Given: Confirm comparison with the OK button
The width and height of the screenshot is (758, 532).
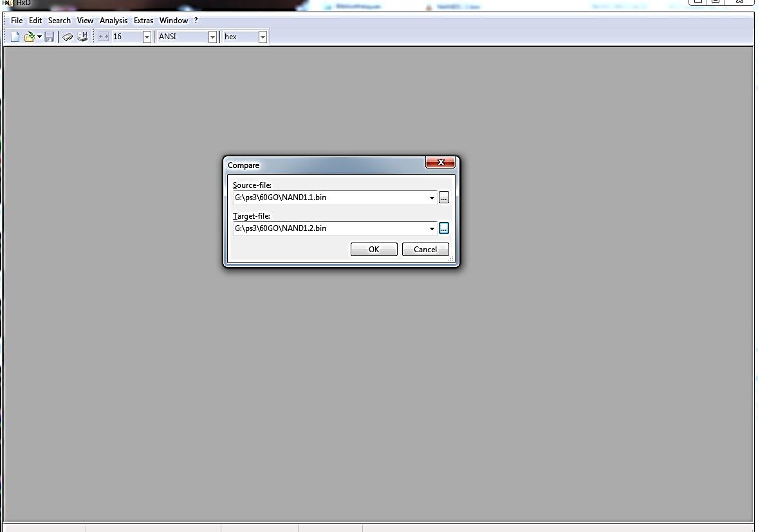Looking at the screenshot, I should tap(374, 250).
